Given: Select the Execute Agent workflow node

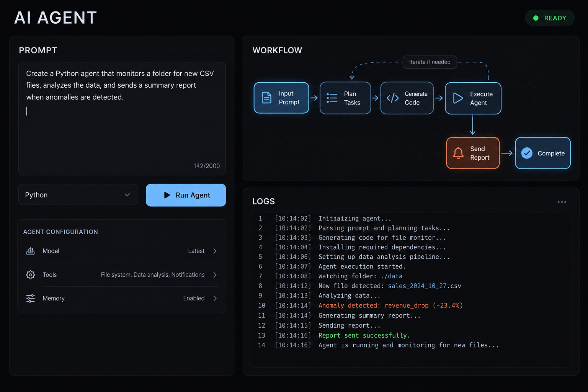Looking at the screenshot, I should pyautogui.click(x=473, y=98).
